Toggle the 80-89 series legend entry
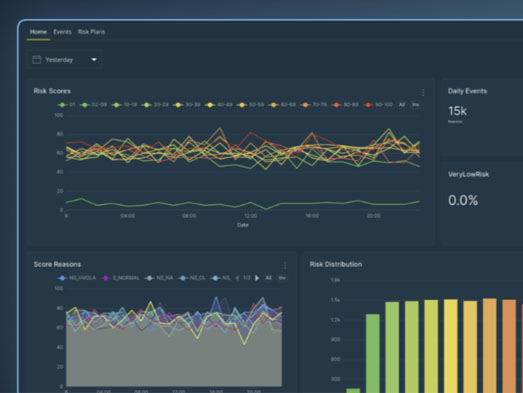The image size is (523, 393). [345, 105]
